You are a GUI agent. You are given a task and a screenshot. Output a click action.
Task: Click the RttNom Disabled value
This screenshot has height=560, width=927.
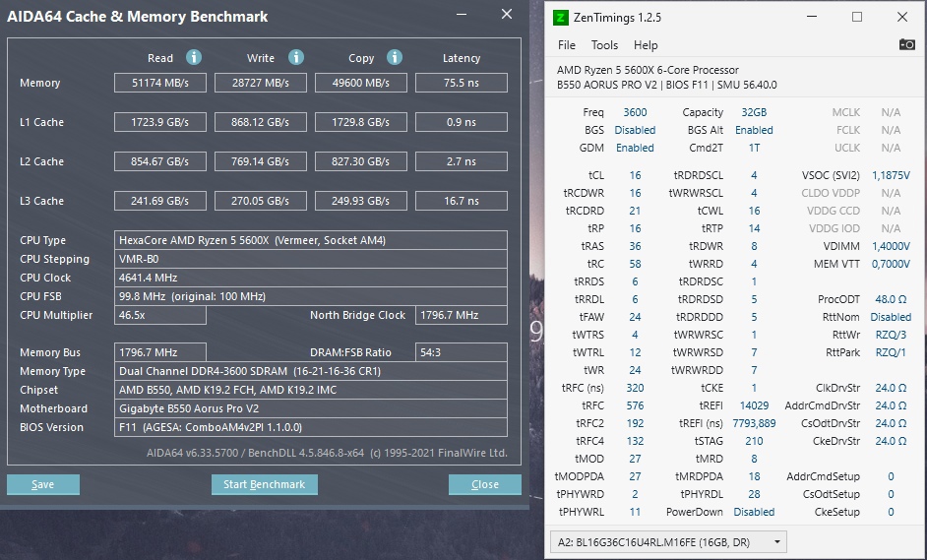[891, 317]
